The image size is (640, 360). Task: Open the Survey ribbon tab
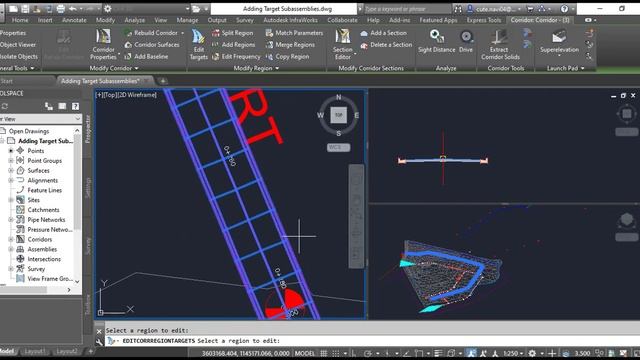click(245, 20)
